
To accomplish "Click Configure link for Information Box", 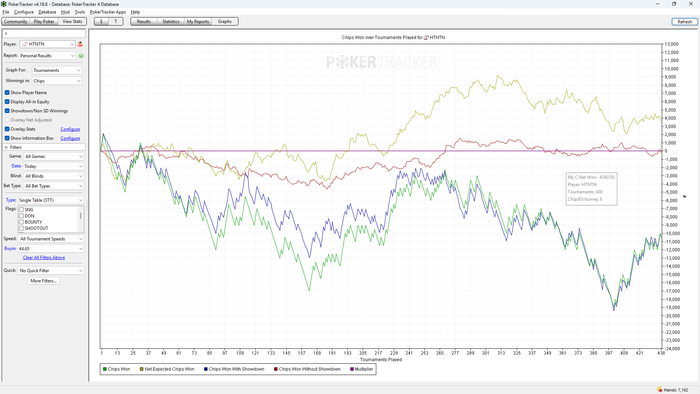I will (70, 138).
